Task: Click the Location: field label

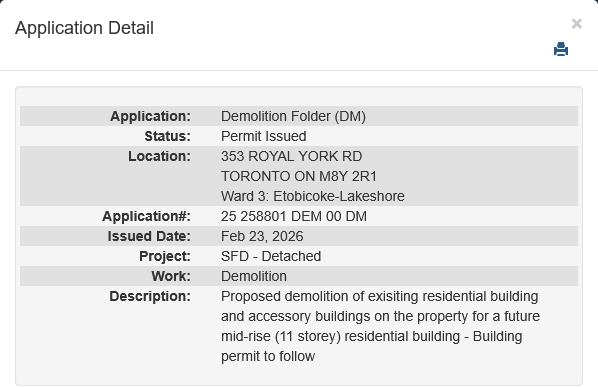Action: coord(159,156)
